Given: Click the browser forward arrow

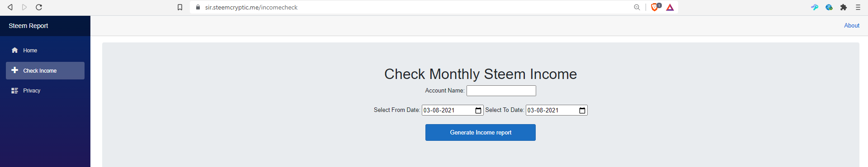Looking at the screenshot, I should click(x=24, y=7).
